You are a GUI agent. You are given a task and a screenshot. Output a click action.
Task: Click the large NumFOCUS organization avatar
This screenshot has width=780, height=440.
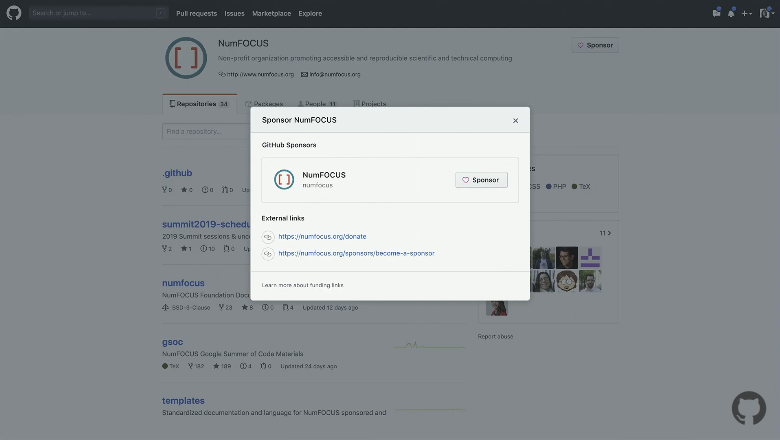(186, 58)
